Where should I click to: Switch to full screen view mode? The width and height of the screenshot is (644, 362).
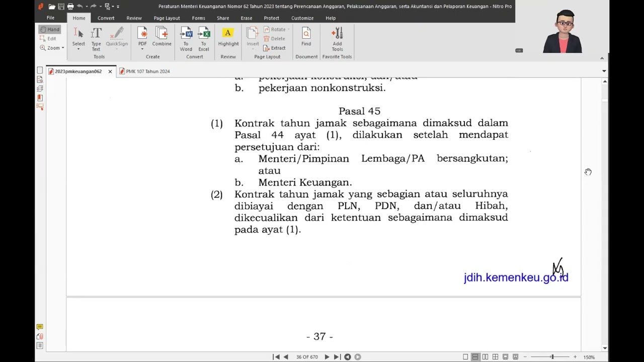(505, 357)
